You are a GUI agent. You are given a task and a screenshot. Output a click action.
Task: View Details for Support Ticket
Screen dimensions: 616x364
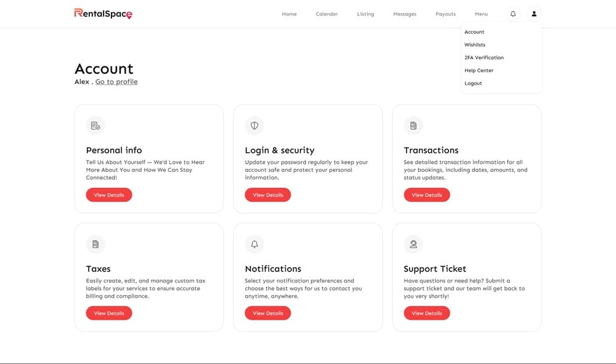[x=427, y=313]
